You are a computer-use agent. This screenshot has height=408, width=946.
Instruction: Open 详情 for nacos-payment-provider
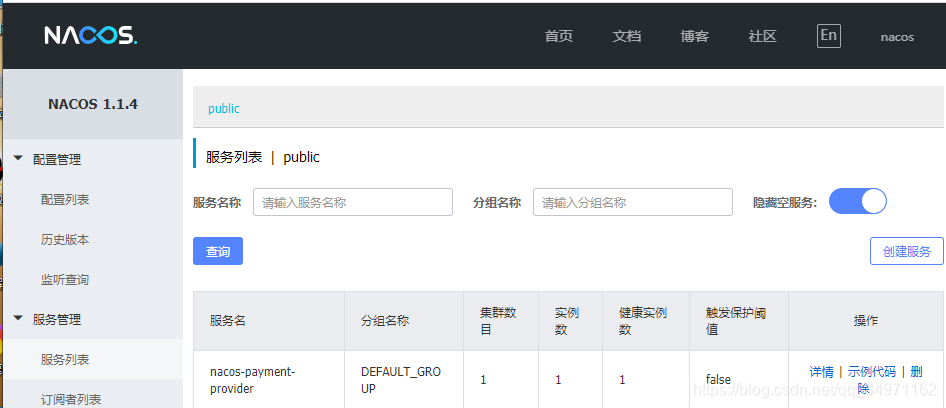(x=821, y=371)
